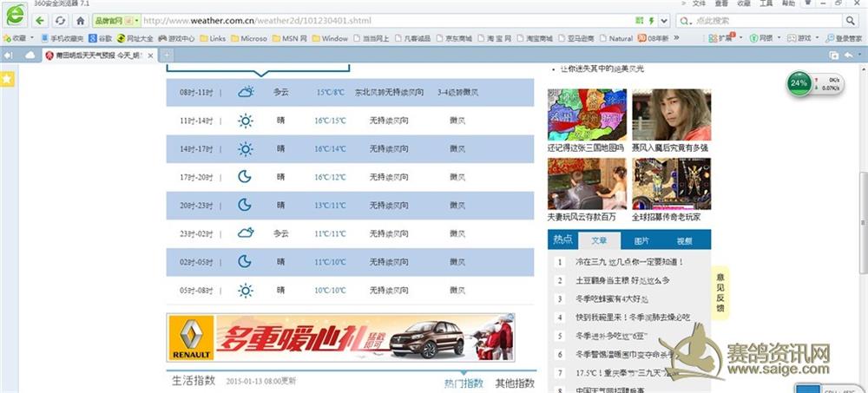This screenshot has height=393, width=868.
Task: Switch to the 图片 tab in hot topics
Action: 641,240
